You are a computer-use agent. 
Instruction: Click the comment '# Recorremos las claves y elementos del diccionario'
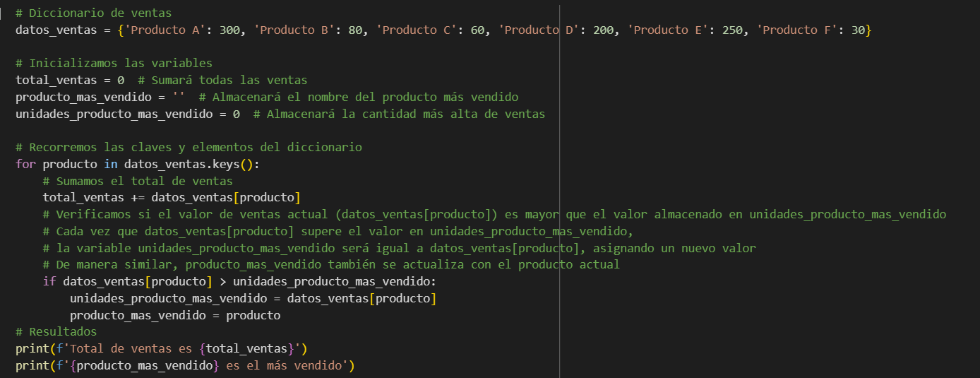tap(189, 148)
